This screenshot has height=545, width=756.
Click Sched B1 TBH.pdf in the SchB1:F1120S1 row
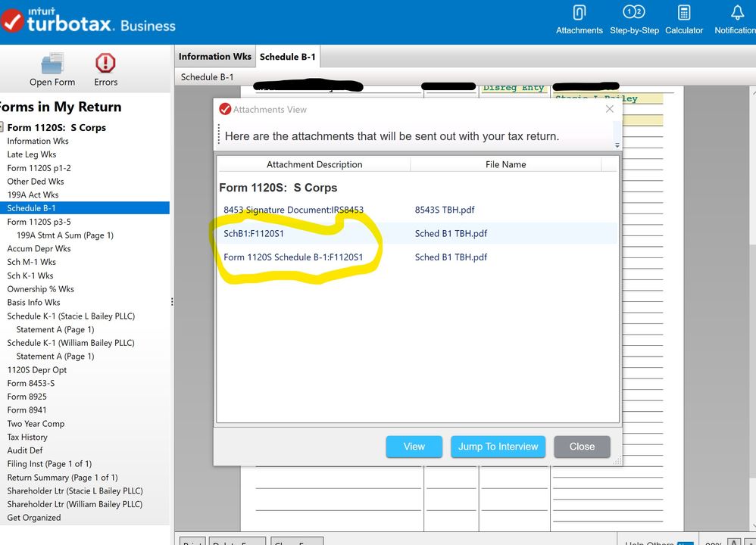tap(451, 233)
